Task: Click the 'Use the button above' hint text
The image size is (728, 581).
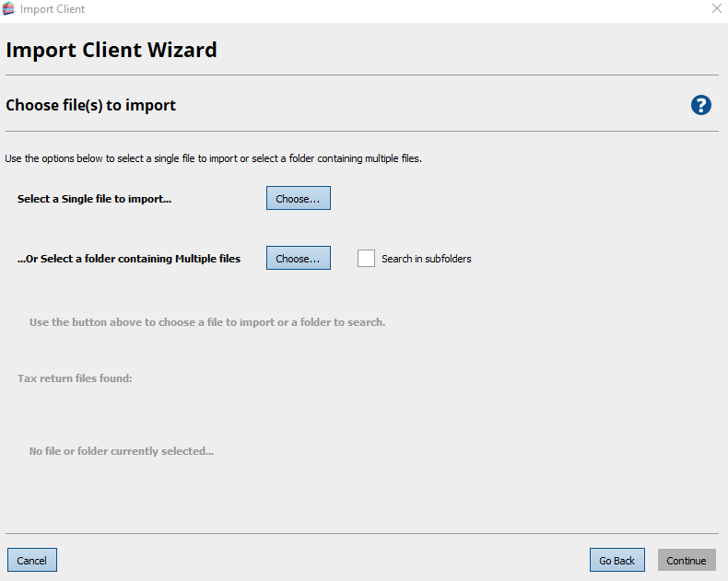Action: click(x=206, y=322)
